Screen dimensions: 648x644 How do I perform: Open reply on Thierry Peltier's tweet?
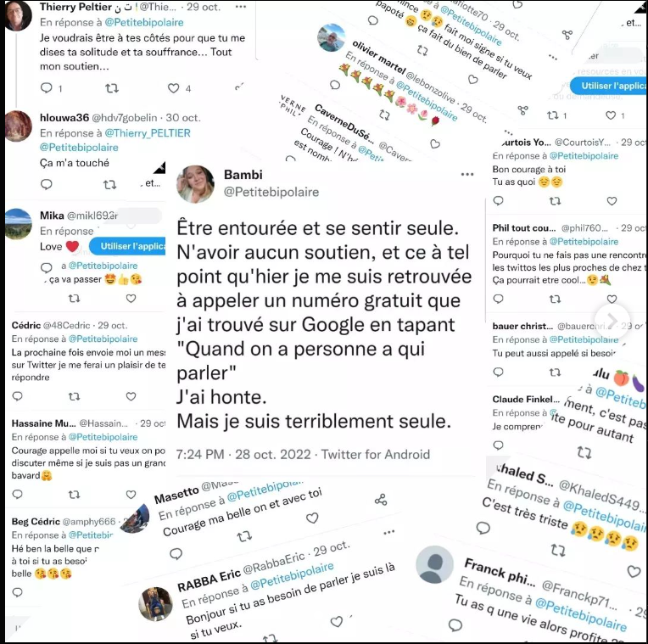click(x=47, y=87)
